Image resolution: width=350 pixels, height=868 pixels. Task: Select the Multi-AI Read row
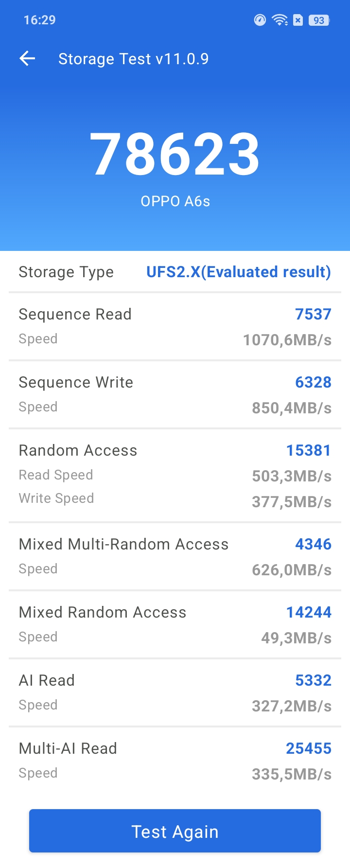[175, 761]
